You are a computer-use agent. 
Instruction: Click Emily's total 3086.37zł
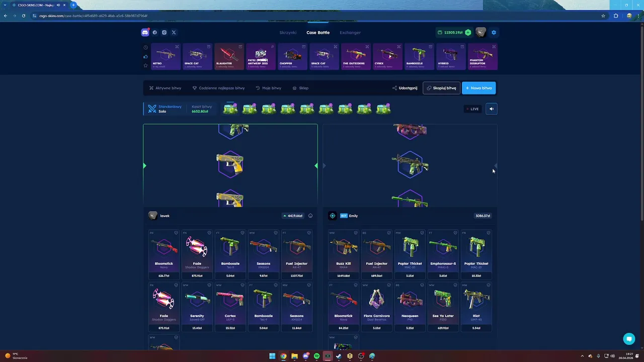coord(482,216)
